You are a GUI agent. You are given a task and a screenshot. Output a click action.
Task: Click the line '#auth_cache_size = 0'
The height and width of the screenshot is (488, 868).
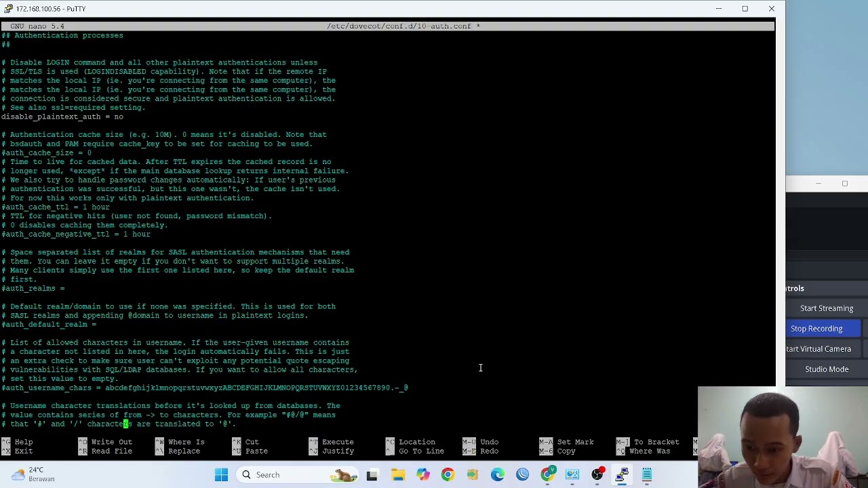pos(46,152)
